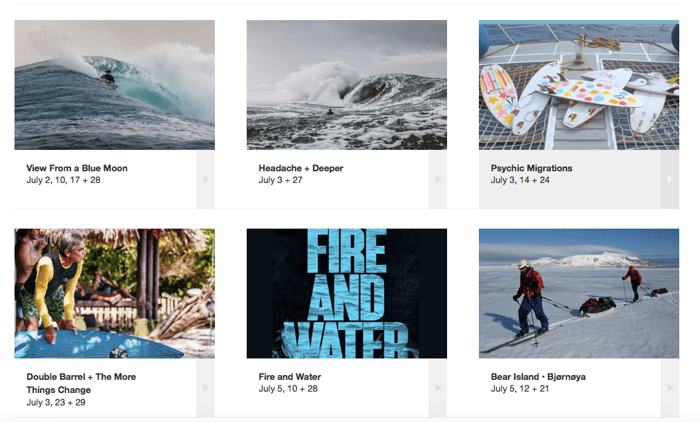Click the arrow beside Fire and Water
The width and height of the screenshot is (700, 422).
point(438,388)
